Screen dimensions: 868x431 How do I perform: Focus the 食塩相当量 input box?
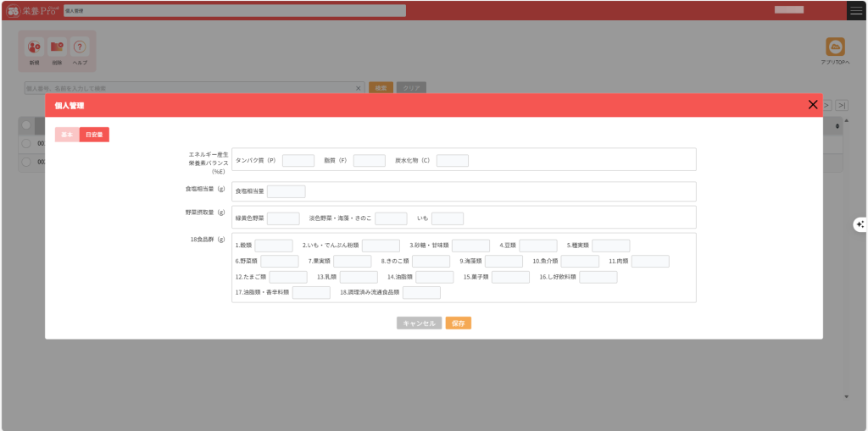tap(286, 191)
